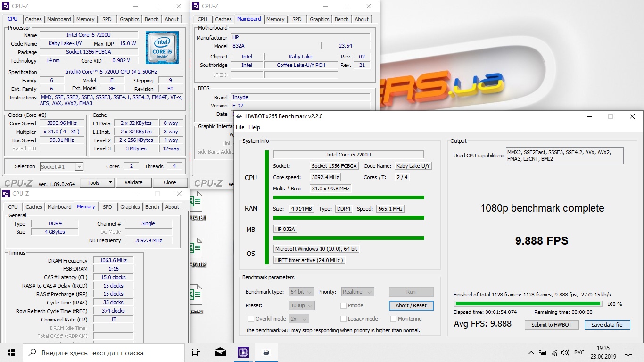Click title bar icon of CPU-Z processor window
Viewport: 644px width, 362px height.
6,6
